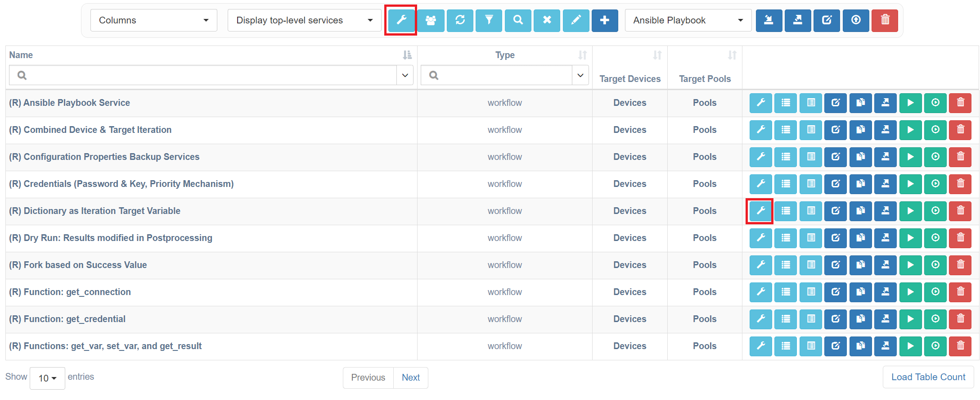The height and width of the screenshot is (400, 980).
Task: View list icon for Functions: get_var row
Action: point(786,346)
